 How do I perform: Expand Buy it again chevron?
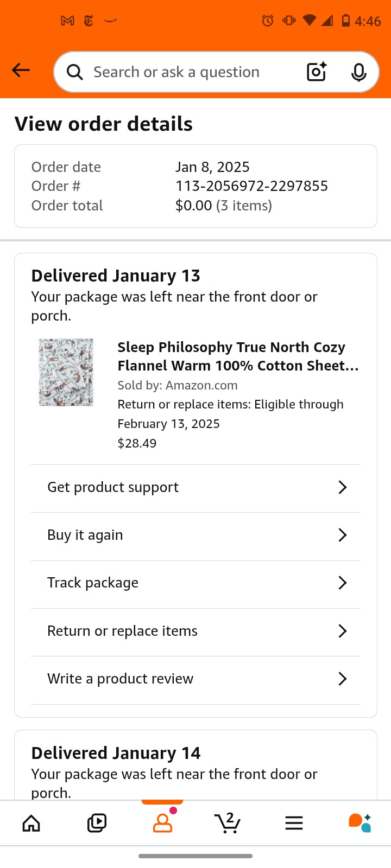click(343, 535)
